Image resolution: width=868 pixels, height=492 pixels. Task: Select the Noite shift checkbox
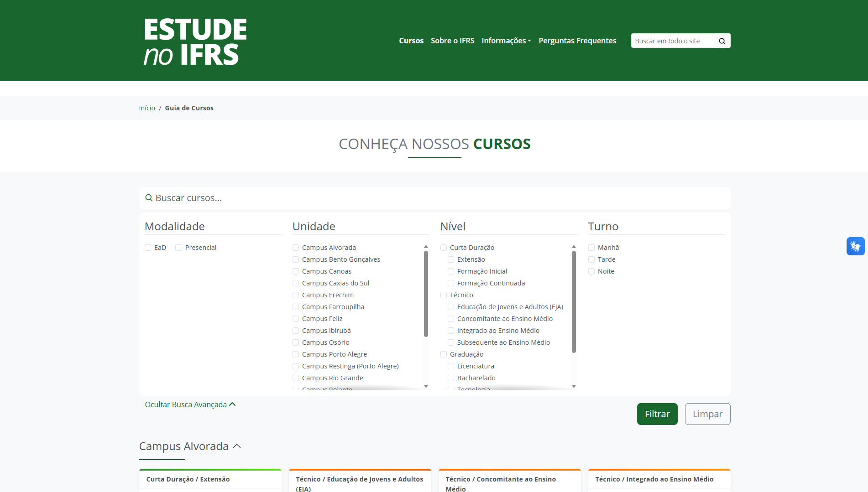pyautogui.click(x=591, y=271)
